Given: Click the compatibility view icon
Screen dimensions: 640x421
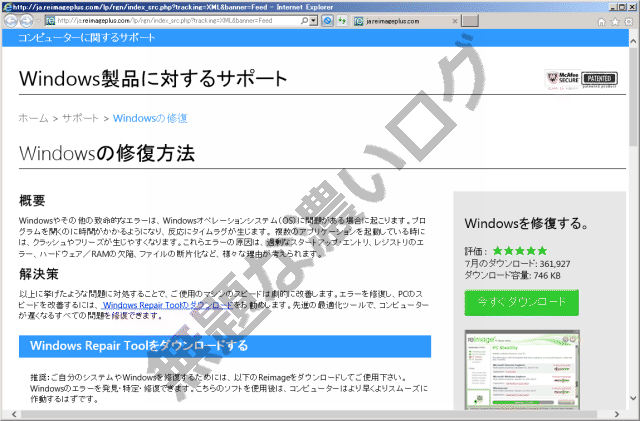Looking at the screenshot, I should (327, 20).
